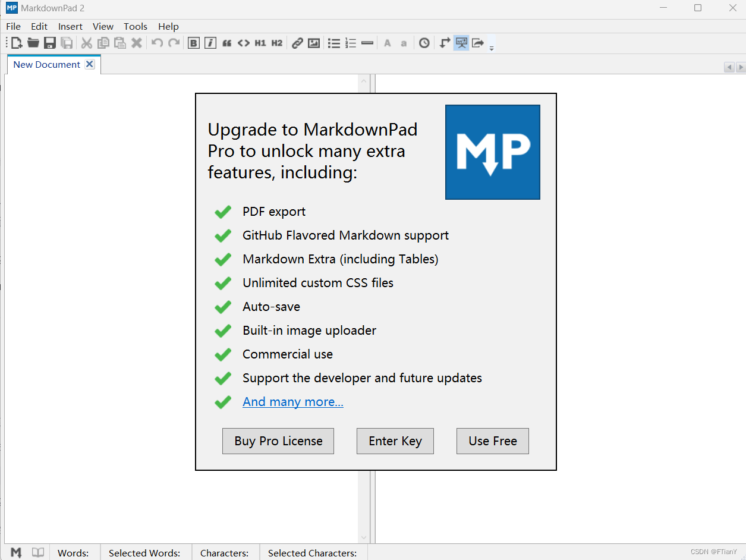
Task: Insert a hyperlink with the chain icon
Action: 297,43
